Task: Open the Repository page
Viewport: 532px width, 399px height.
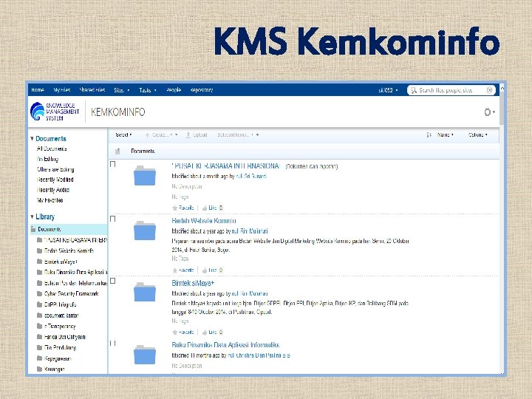Action: click(x=201, y=90)
